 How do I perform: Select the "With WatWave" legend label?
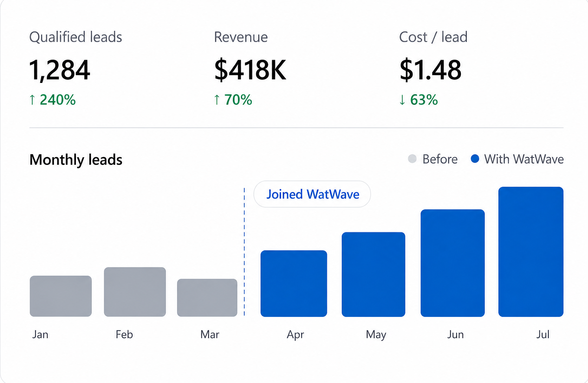(x=524, y=159)
